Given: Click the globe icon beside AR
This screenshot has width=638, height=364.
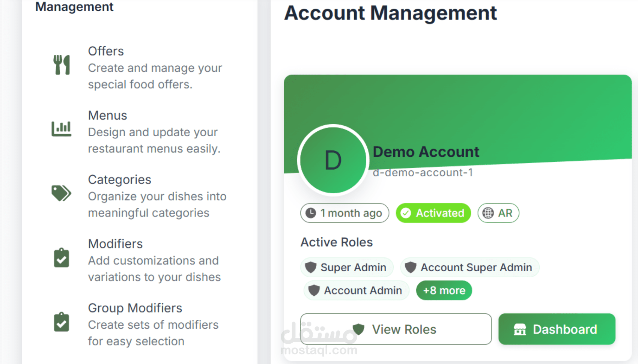Looking at the screenshot, I should tap(488, 213).
